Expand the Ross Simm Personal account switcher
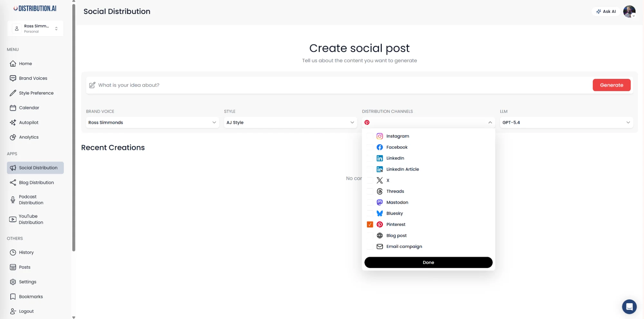Screen dimensions: 644x319 [x=35, y=29]
